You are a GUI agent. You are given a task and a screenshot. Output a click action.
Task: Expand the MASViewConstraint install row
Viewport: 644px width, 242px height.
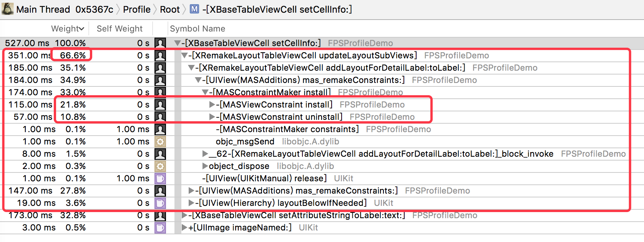(x=212, y=104)
